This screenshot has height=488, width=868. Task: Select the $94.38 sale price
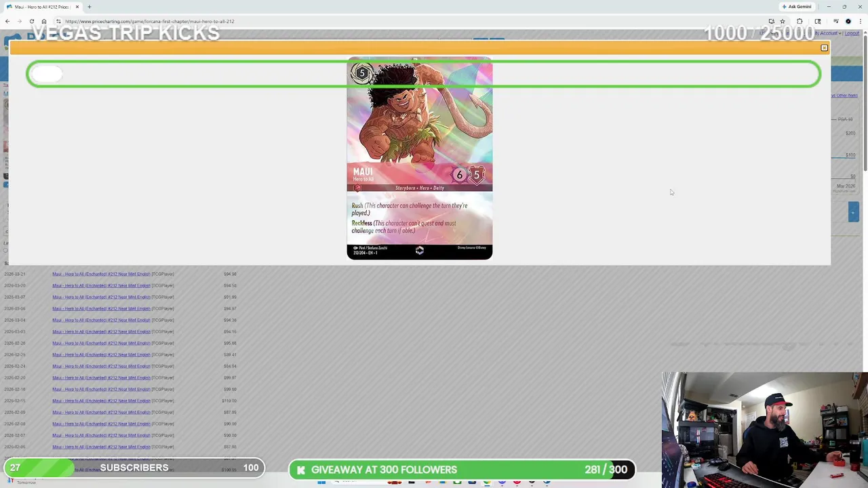(230, 320)
